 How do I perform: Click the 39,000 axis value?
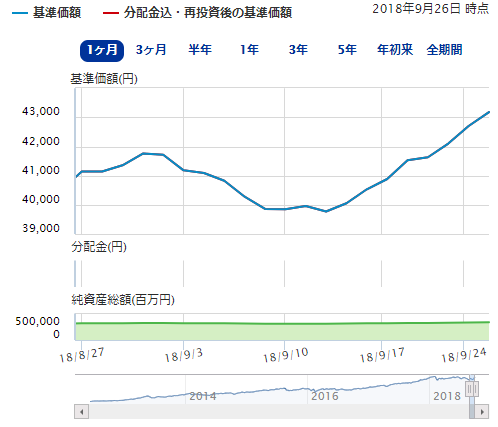41,228
